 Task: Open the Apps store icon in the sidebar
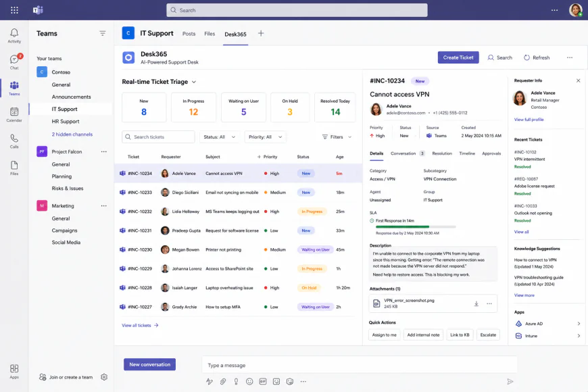coord(14,371)
